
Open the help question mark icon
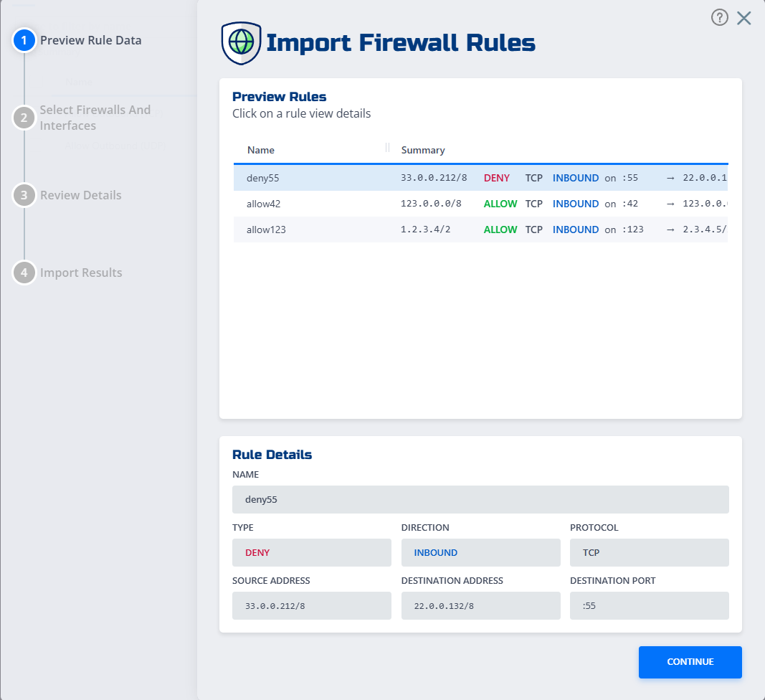[720, 17]
